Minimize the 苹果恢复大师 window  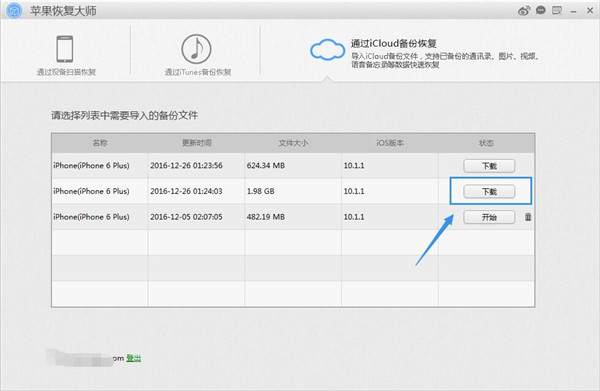[573, 11]
